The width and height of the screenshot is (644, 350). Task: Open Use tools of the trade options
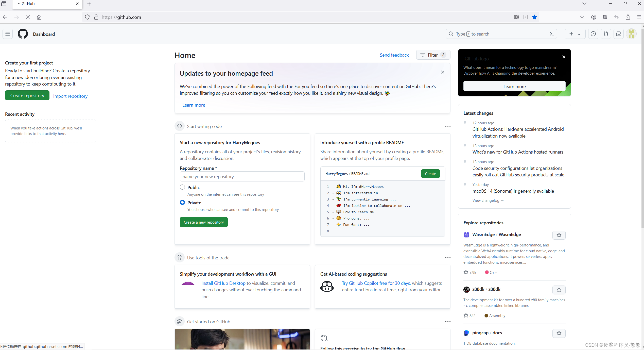[448, 258]
